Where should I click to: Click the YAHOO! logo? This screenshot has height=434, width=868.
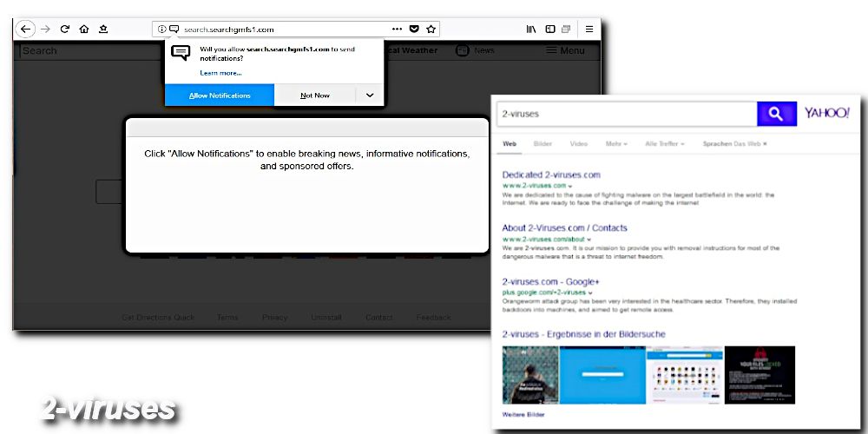pyautogui.click(x=827, y=113)
